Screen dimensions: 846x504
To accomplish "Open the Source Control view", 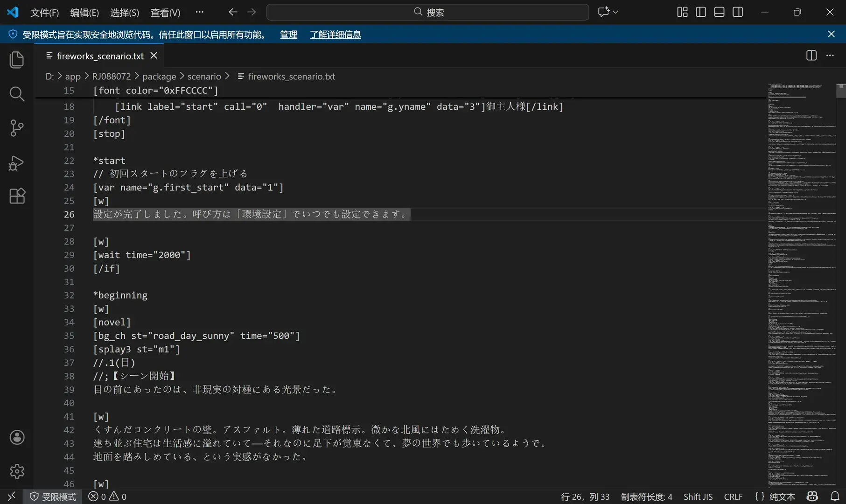I will 17,128.
